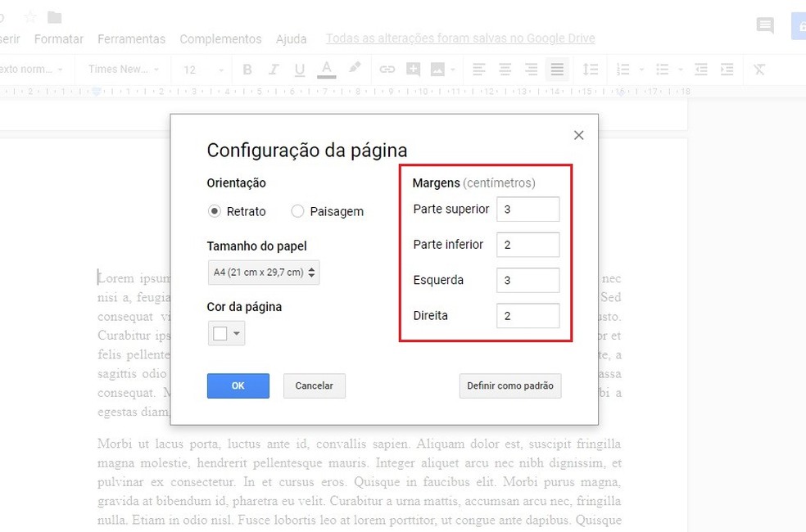806x532 pixels.
Task: Select the Paisagem orientation radio button
Action: 297,211
